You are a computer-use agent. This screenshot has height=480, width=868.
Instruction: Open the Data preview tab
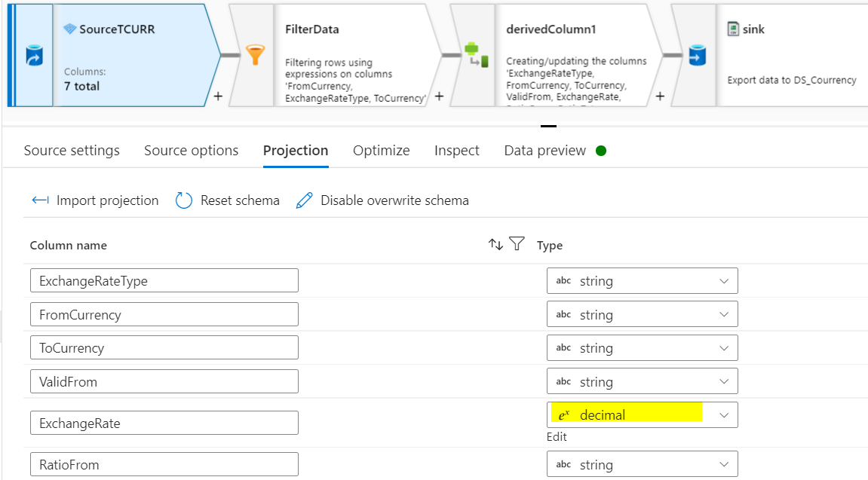(544, 151)
